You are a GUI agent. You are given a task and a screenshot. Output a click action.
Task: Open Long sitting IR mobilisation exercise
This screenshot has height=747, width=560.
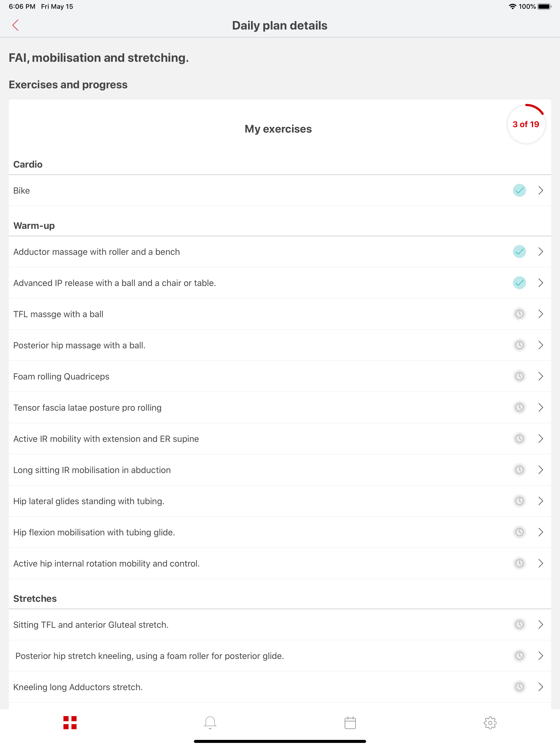[280, 470]
